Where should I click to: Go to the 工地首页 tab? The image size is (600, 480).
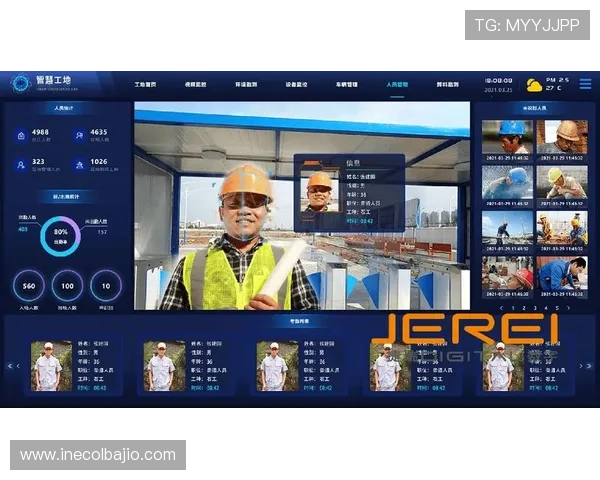pos(146,85)
